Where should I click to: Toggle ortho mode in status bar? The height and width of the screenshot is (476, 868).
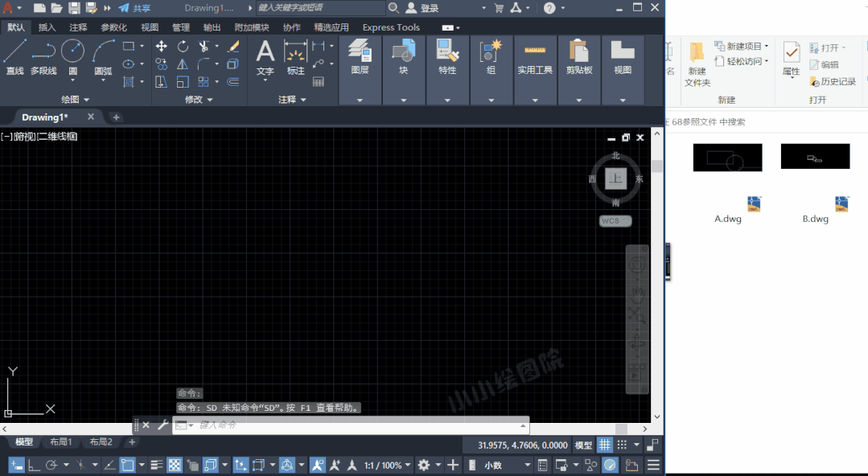pos(34,465)
